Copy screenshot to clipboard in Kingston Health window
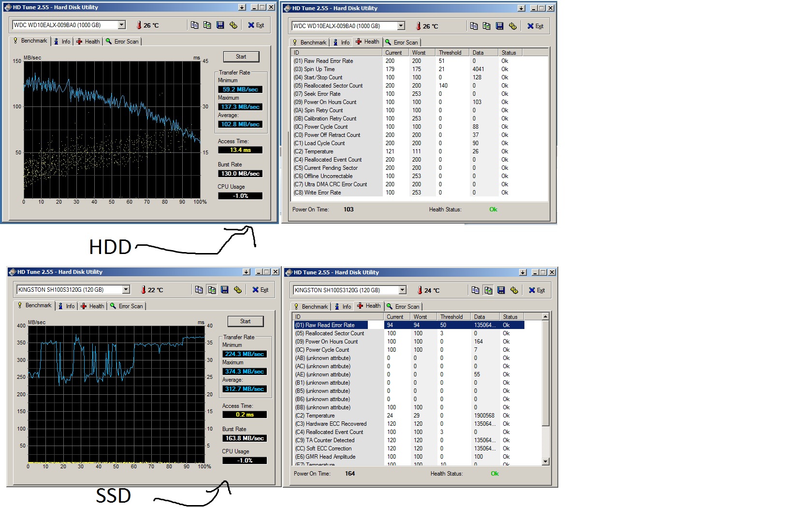 click(x=488, y=290)
